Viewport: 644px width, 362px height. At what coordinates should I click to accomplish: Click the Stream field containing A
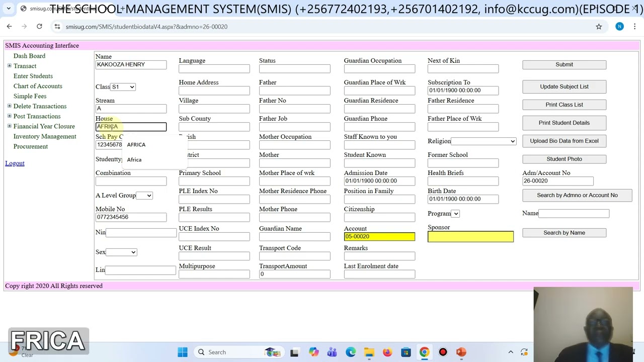pyautogui.click(x=131, y=109)
